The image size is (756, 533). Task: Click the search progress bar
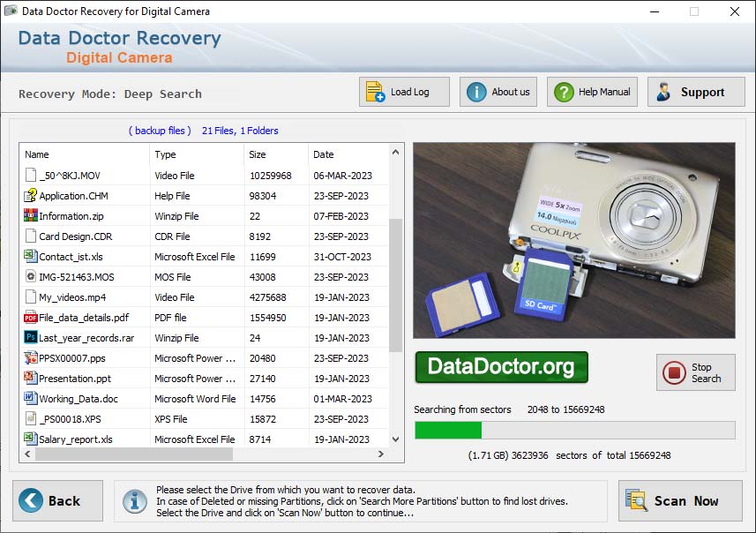point(573,430)
